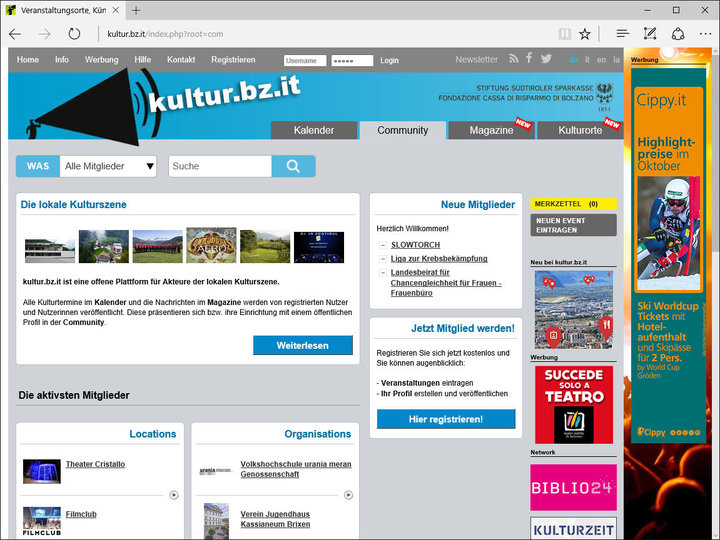Click the Weiterlesen button
The height and width of the screenshot is (540, 720).
pyautogui.click(x=303, y=345)
